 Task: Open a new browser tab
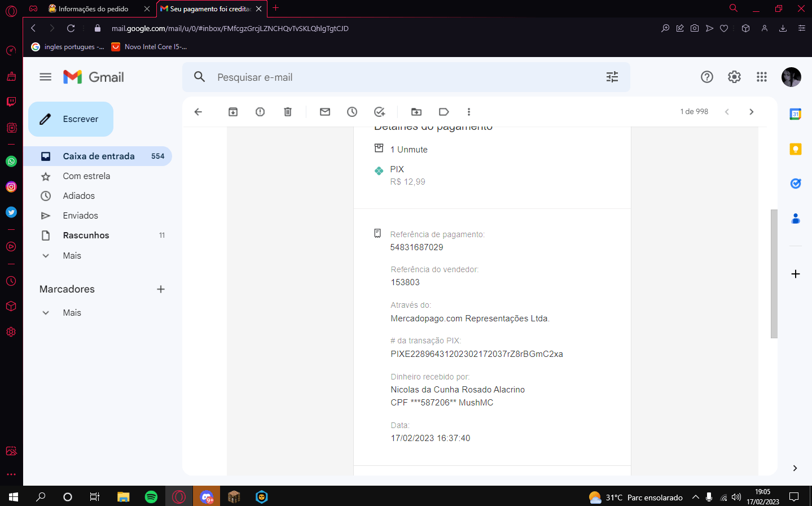[276, 8]
